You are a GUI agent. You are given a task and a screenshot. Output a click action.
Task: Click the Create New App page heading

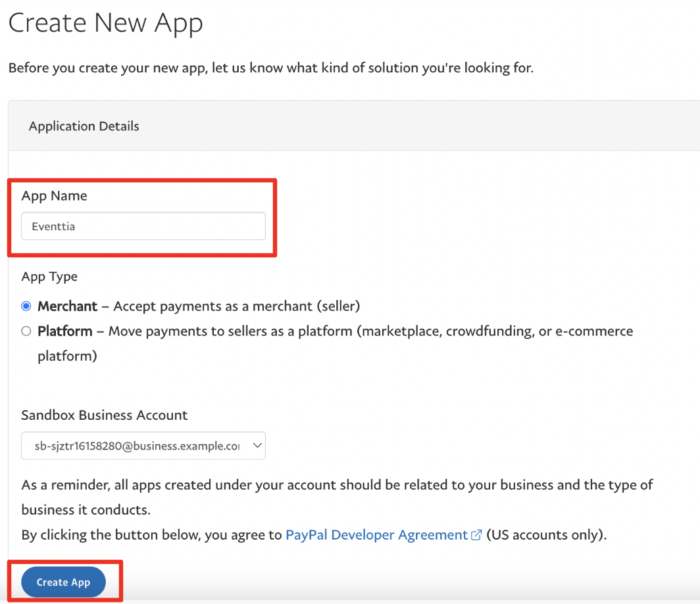tap(105, 23)
